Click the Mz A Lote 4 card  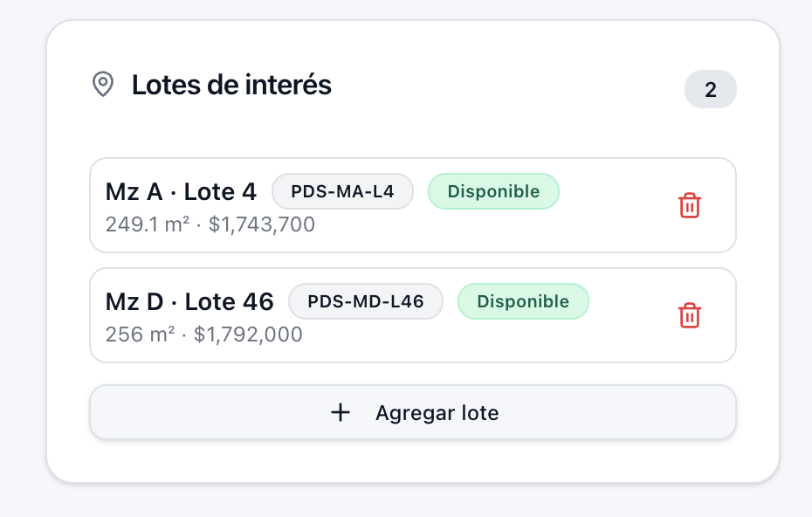(413, 205)
